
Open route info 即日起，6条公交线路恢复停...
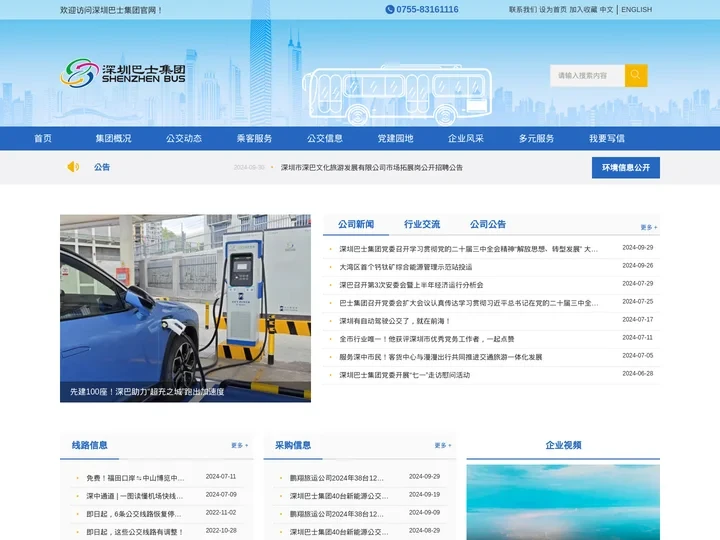point(134,514)
